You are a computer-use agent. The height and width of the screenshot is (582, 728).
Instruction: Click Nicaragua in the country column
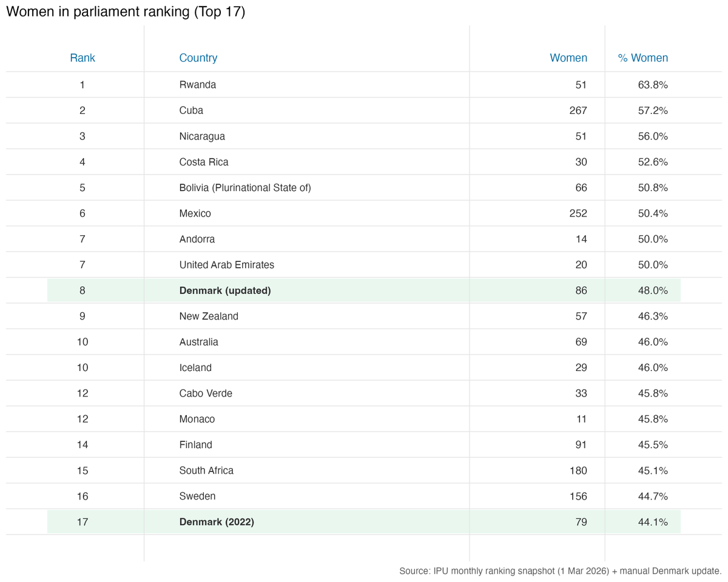tap(202, 136)
